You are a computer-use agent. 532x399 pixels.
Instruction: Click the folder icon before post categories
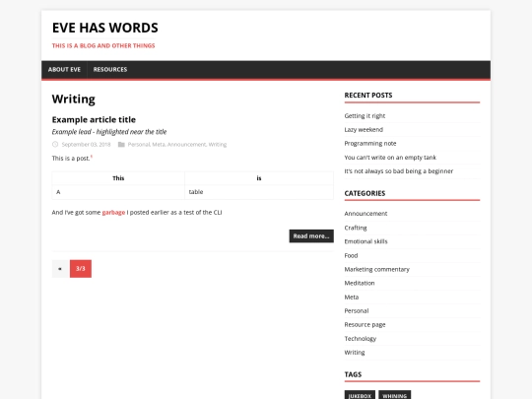pos(121,145)
